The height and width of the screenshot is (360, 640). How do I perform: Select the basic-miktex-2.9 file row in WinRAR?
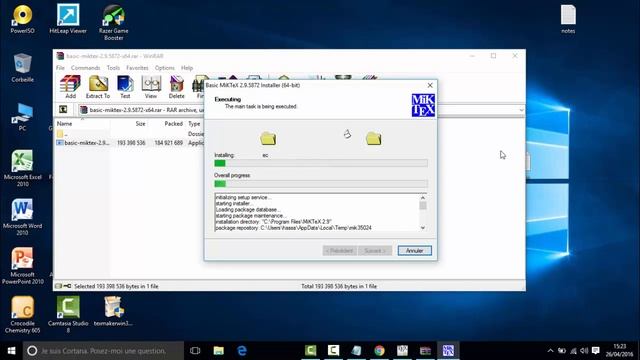pyautogui.click(x=130, y=143)
